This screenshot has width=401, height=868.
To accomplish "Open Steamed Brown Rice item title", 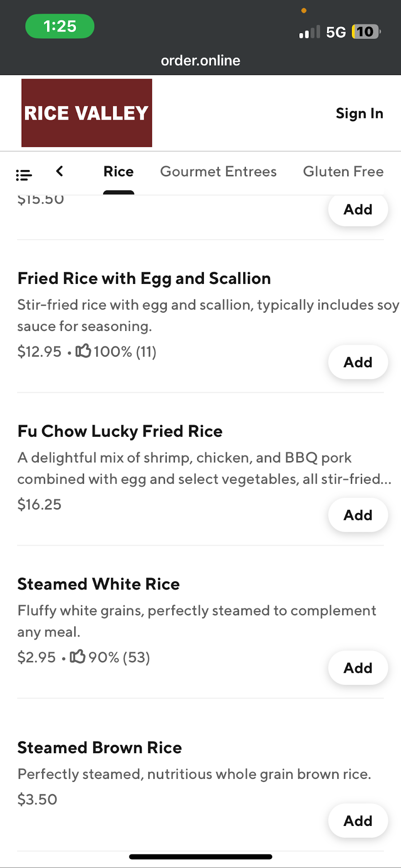I will pyautogui.click(x=99, y=748).
